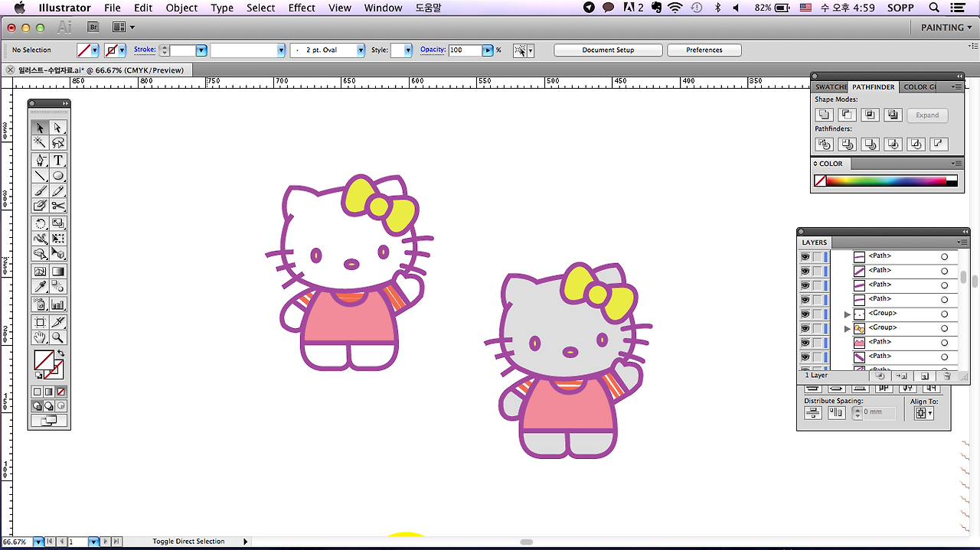Viewport: 980px width, 550px height.
Task: Toggle lock box for yellow bow Group
Action: pyautogui.click(x=818, y=328)
